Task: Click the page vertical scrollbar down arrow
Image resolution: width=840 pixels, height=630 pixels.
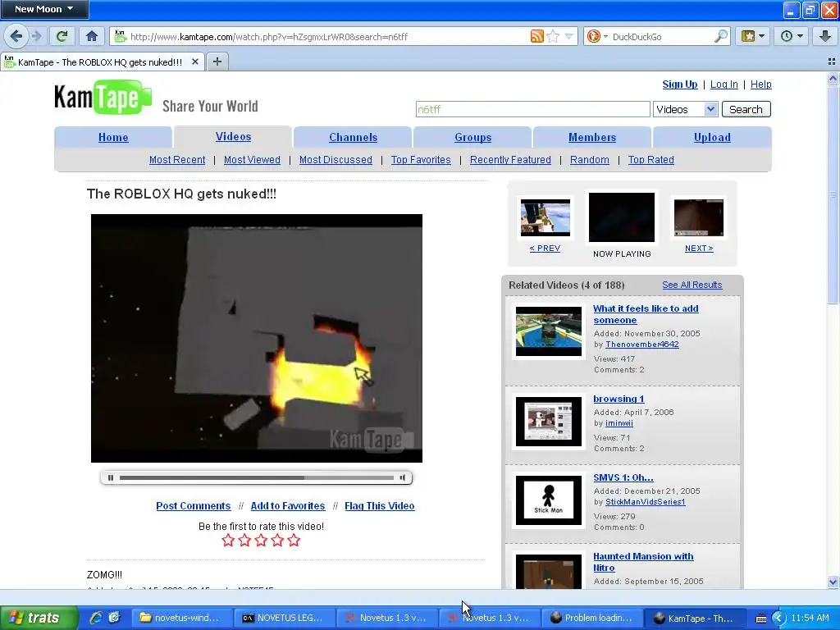Action: [x=833, y=582]
